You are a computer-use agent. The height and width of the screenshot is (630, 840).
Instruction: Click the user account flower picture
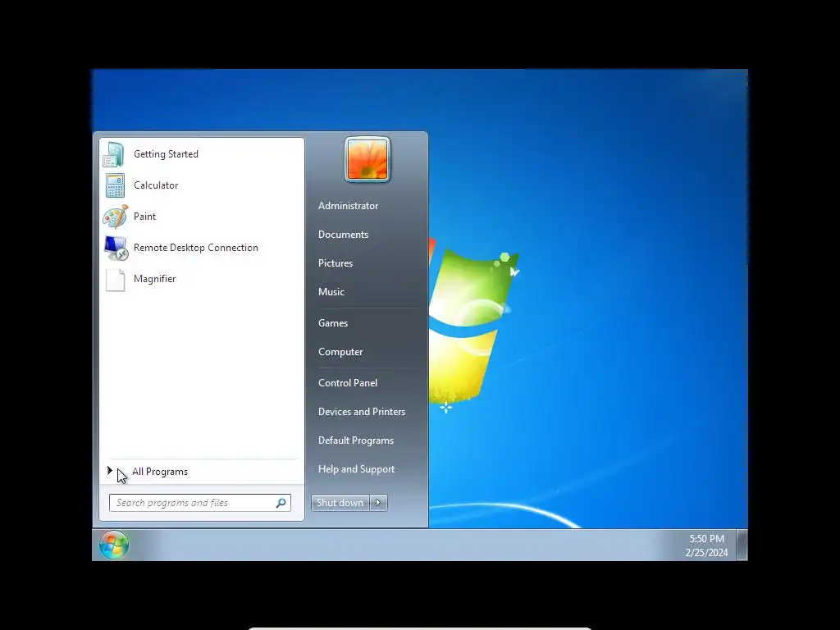point(367,160)
